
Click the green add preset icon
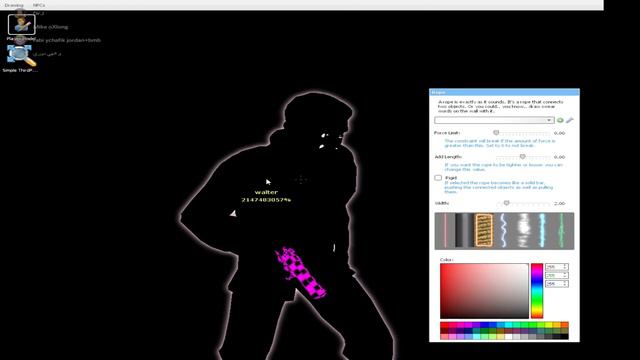click(x=560, y=120)
